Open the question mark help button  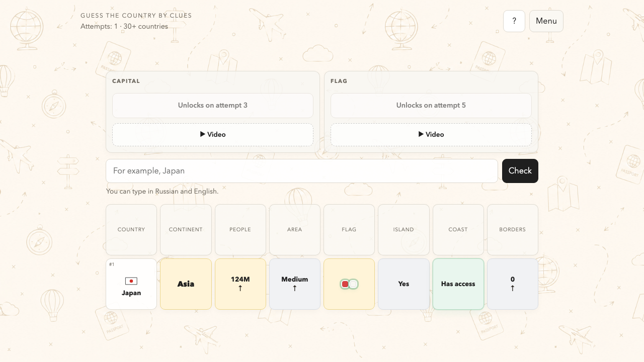tap(514, 21)
